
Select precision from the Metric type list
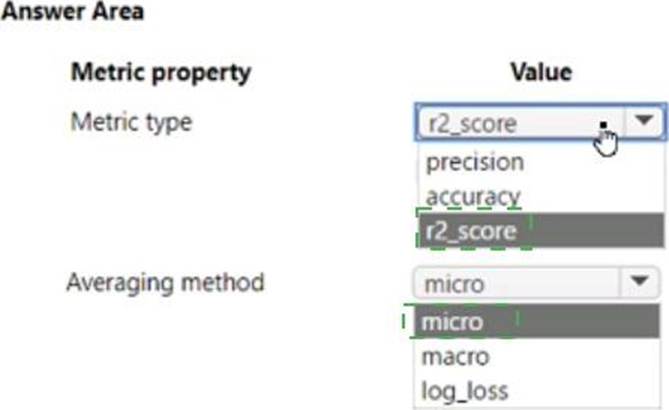[x=475, y=163]
